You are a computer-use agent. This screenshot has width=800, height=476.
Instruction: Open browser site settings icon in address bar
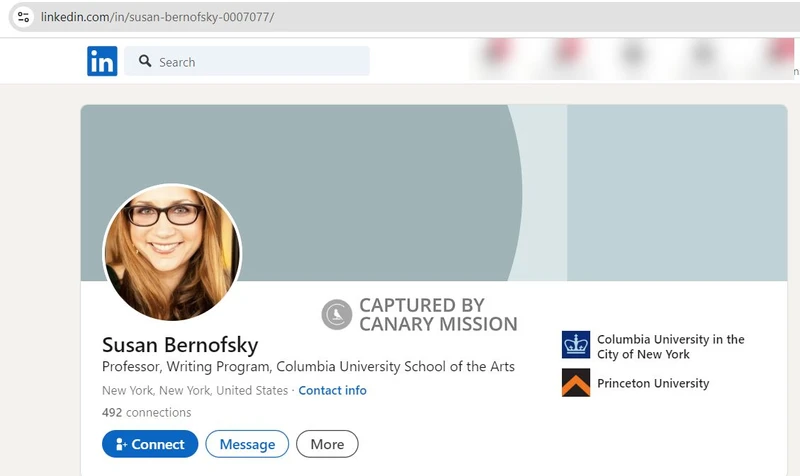point(23,17)
